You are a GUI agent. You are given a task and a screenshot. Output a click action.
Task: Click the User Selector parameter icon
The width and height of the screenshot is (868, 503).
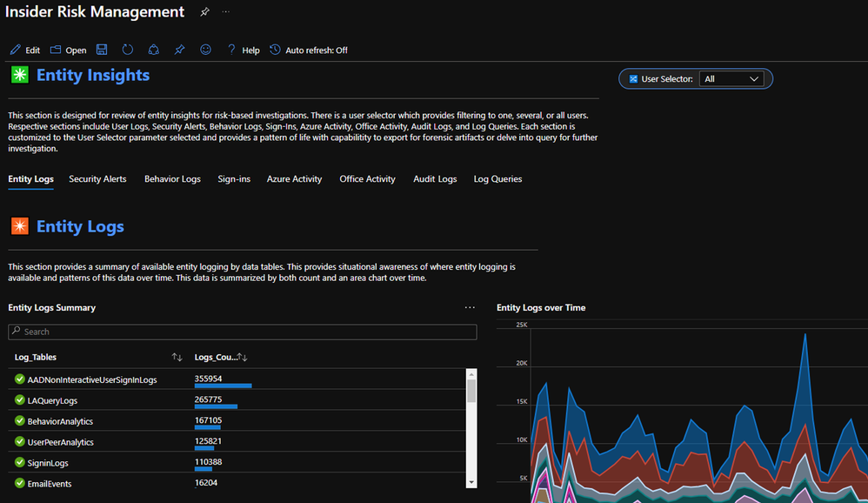coord(633,78)
